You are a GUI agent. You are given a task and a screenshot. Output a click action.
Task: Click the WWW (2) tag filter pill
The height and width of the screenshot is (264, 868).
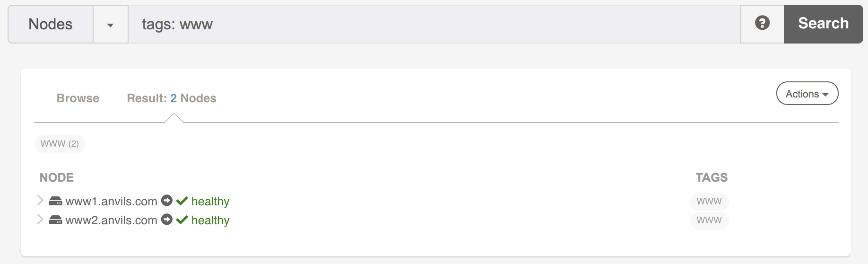pos(60,144)
